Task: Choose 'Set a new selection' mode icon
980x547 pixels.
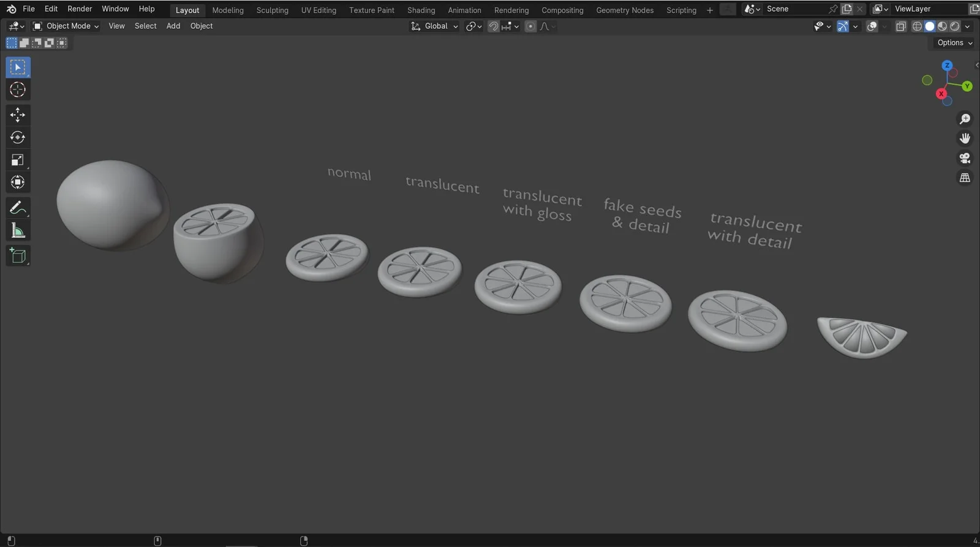Action: pyautogui.click(x=12, y=43)
